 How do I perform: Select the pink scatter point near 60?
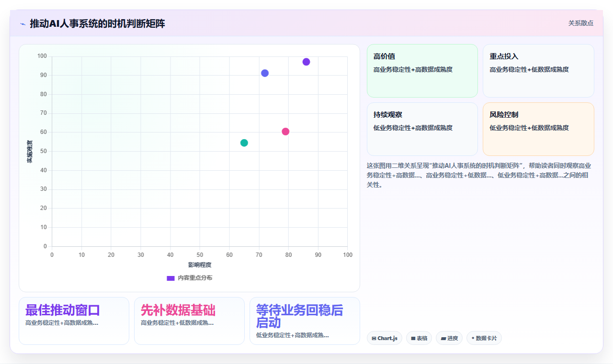point(285,132)
